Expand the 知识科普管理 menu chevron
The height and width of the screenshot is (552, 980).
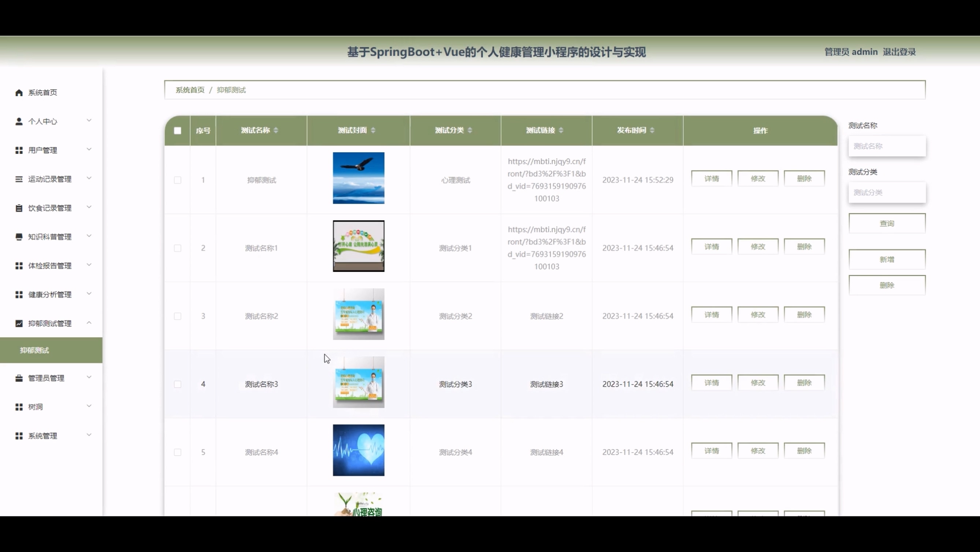tap(89, 236)
